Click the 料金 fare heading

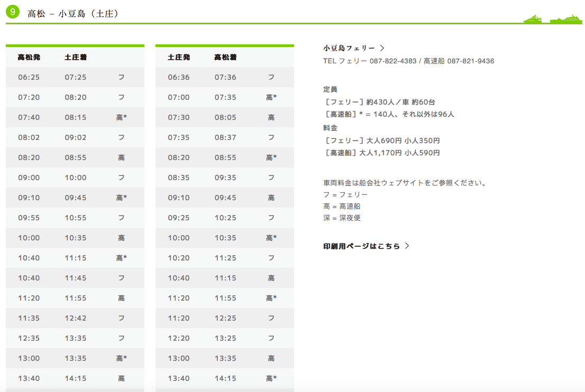coord(330,128)
